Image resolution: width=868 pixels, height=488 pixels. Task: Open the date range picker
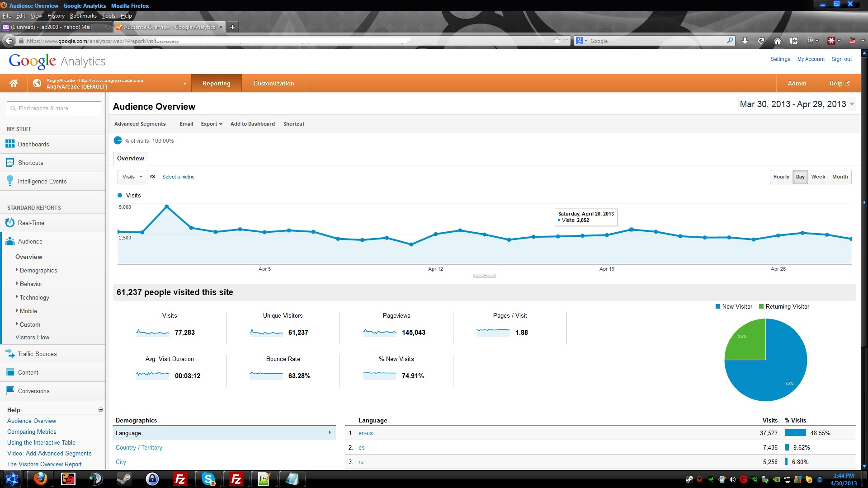coord(797,104)
